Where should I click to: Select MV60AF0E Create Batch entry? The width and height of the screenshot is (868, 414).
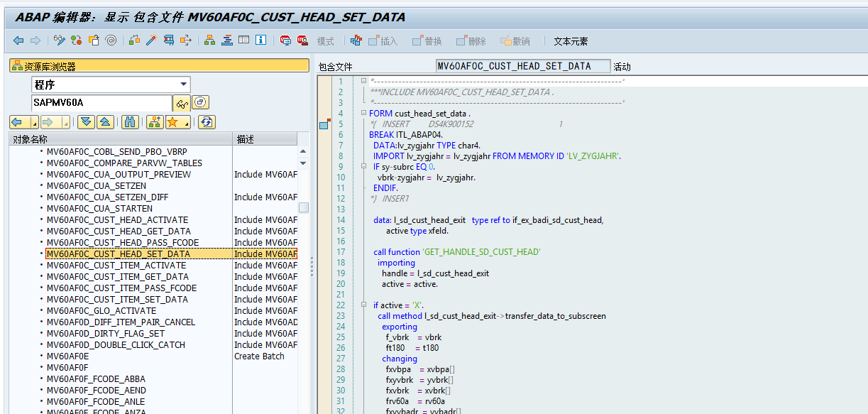tap(67, 356)
